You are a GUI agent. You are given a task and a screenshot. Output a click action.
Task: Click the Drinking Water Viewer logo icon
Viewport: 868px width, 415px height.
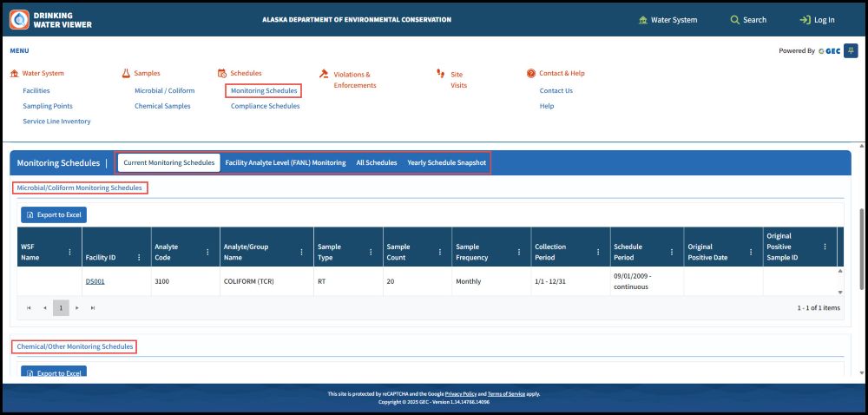tap(19, 19)
